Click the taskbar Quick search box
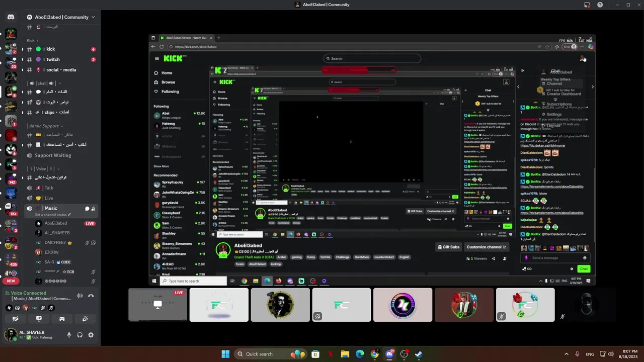The image size is (644, 362). [x=270, y=354]
